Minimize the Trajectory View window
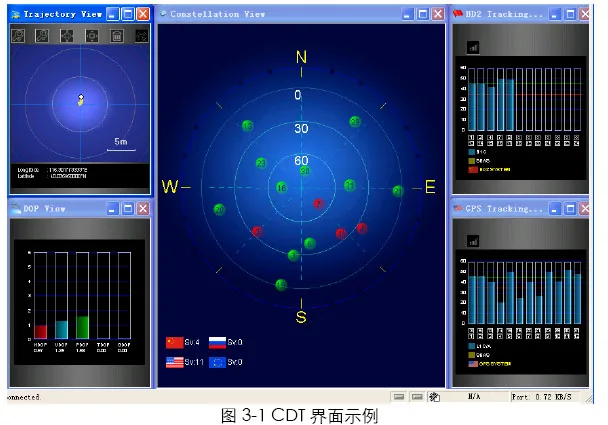Image resolution: width=608 pixels, height=425 pixels. 112,14
